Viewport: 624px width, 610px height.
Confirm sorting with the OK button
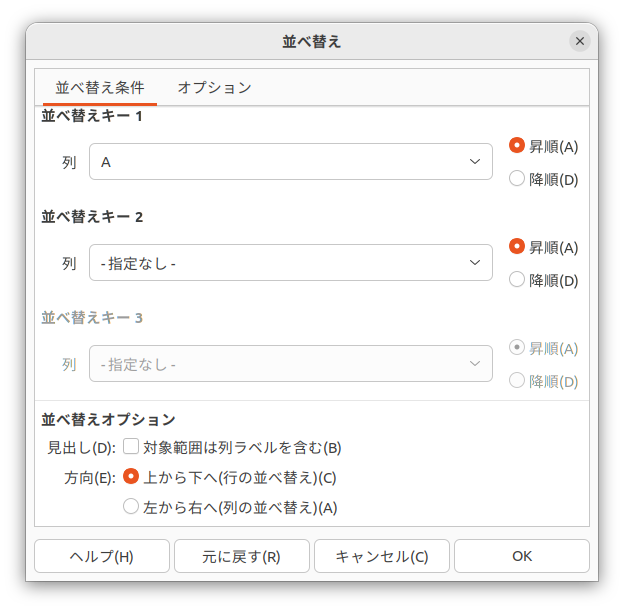(521, 556)
